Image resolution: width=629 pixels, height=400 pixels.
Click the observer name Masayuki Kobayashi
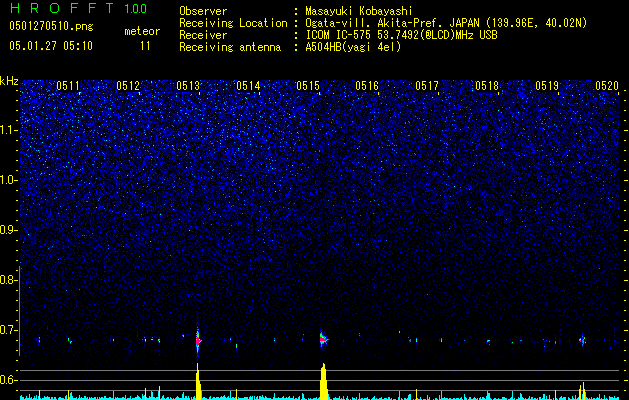pyautogui.click(x=359, y=11)
